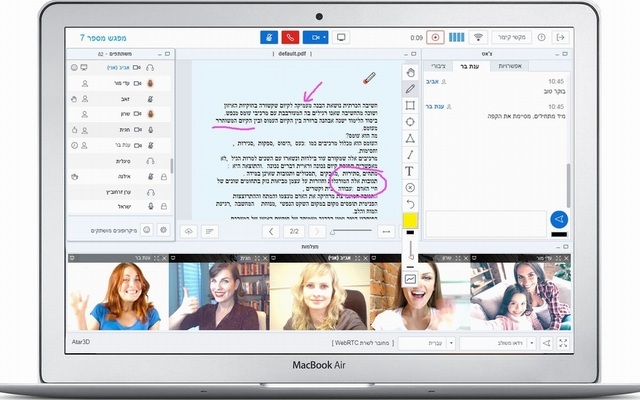The image size is (640, 400).
Task: Select the Text T tool
Action: [x=409, y=171]
